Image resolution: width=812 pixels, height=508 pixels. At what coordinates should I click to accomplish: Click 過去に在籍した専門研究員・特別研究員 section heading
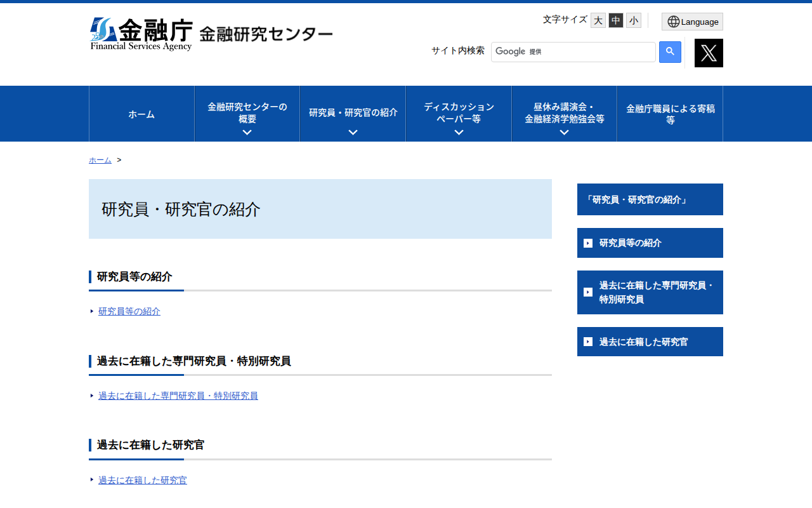point(194,361)
